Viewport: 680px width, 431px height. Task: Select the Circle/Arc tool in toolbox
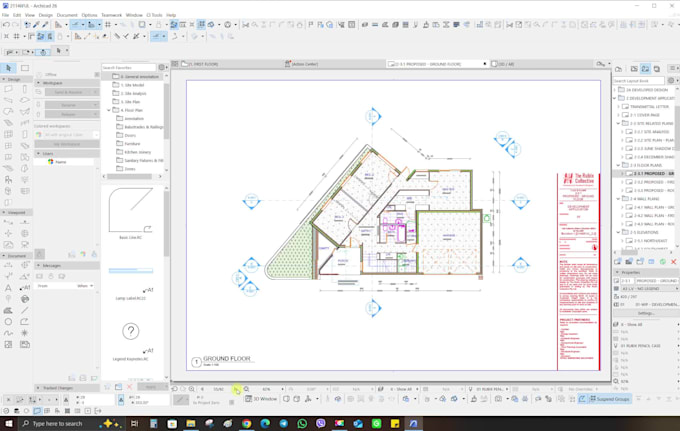(8, 322)
